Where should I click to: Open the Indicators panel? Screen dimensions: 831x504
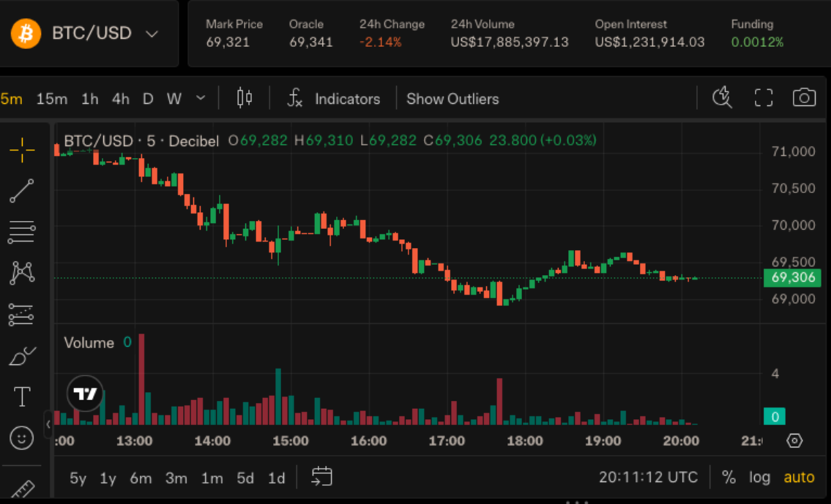[x=334, y=99]
